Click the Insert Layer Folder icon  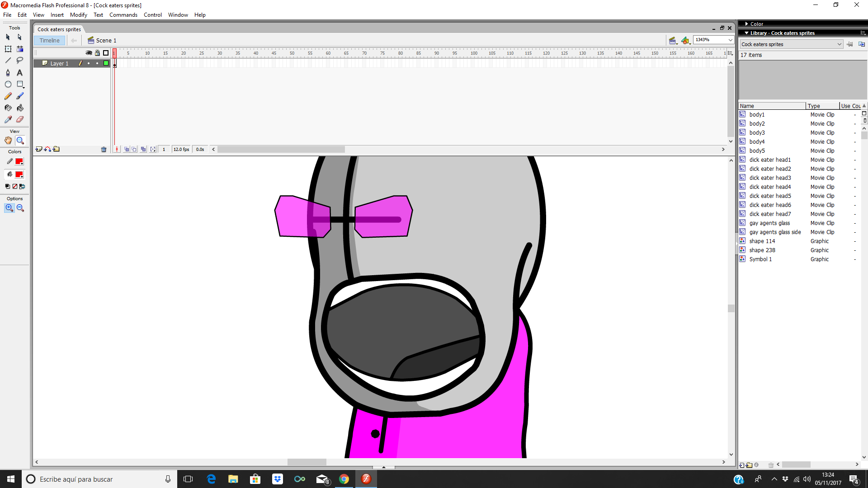[57, 149]
